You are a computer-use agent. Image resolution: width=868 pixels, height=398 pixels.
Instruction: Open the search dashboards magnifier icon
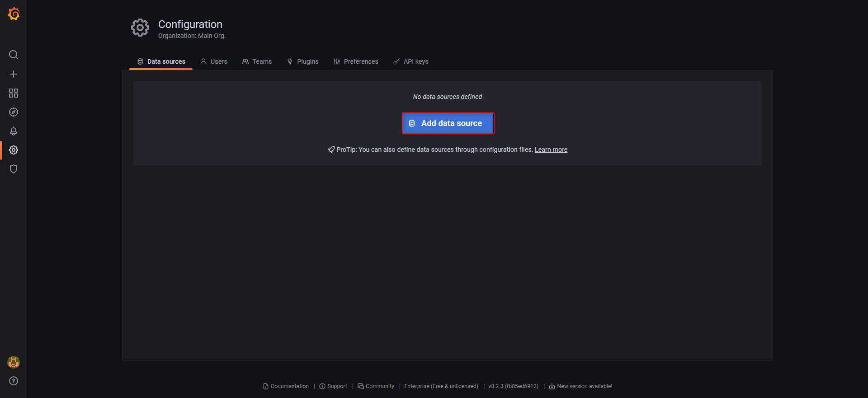click(14, 55)
